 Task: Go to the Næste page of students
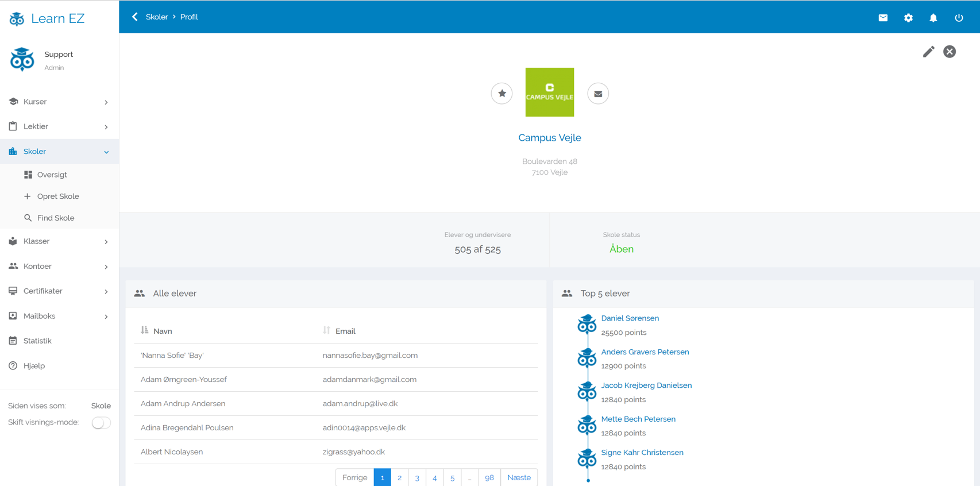tap(519, 477)
